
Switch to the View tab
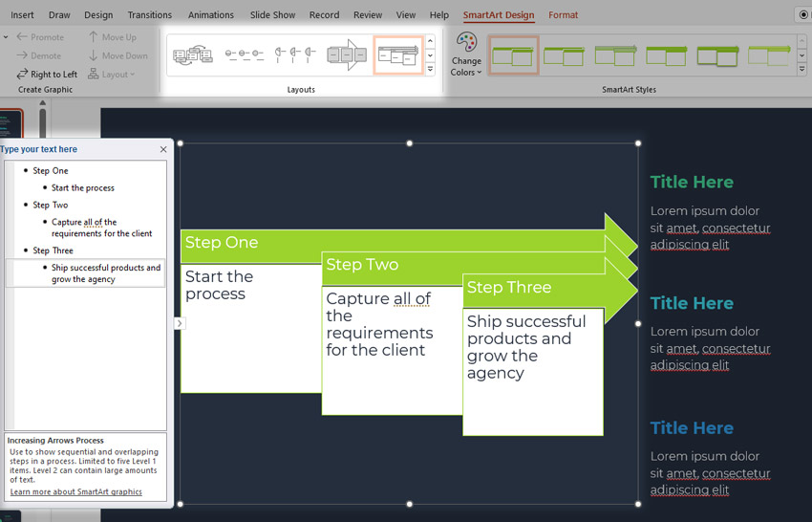click(x=405, y=15)
